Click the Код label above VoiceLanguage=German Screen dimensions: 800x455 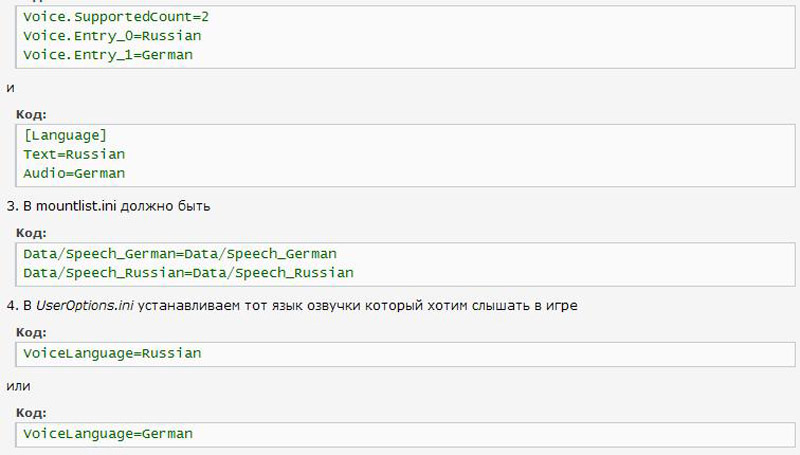pos(31,412)
